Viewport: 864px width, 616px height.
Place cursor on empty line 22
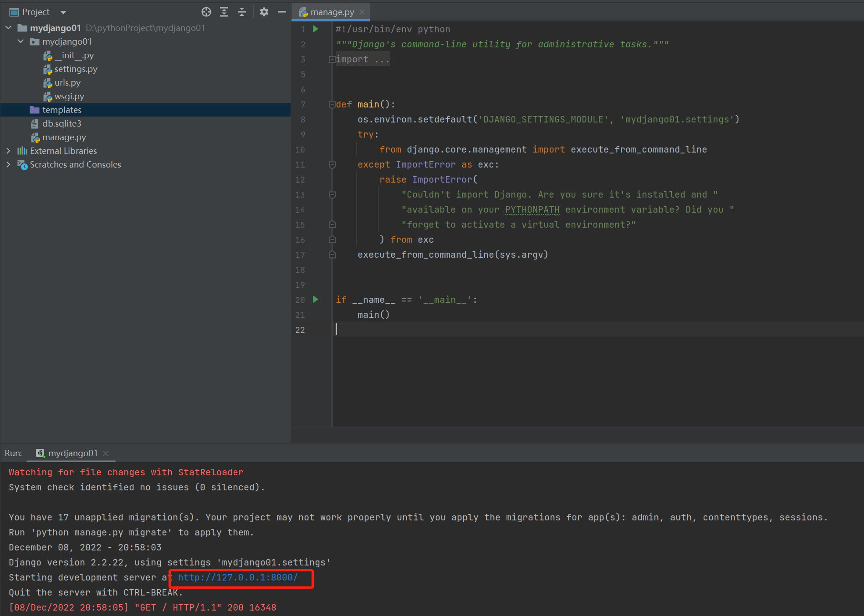pyautogui.click(x=597, y=330)
